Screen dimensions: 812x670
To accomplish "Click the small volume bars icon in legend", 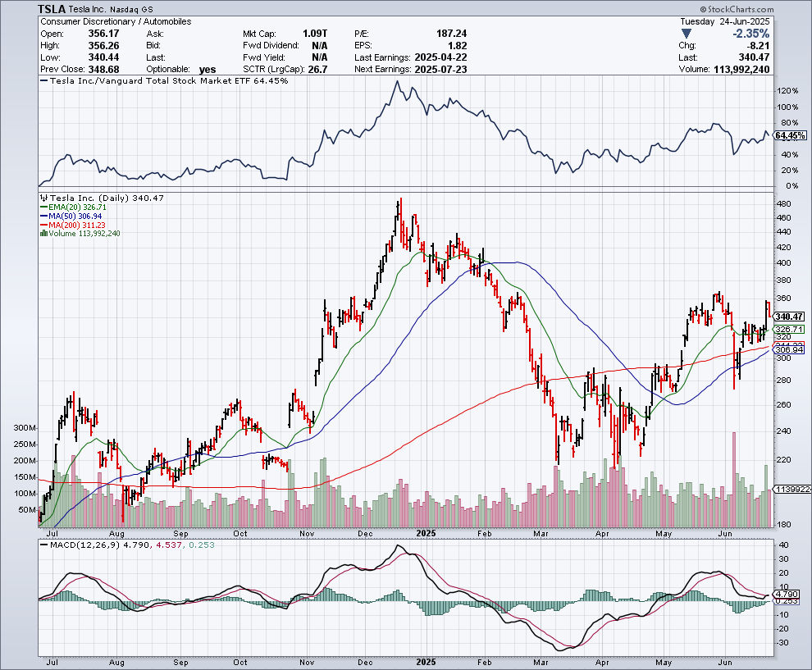I will [43, 234].
